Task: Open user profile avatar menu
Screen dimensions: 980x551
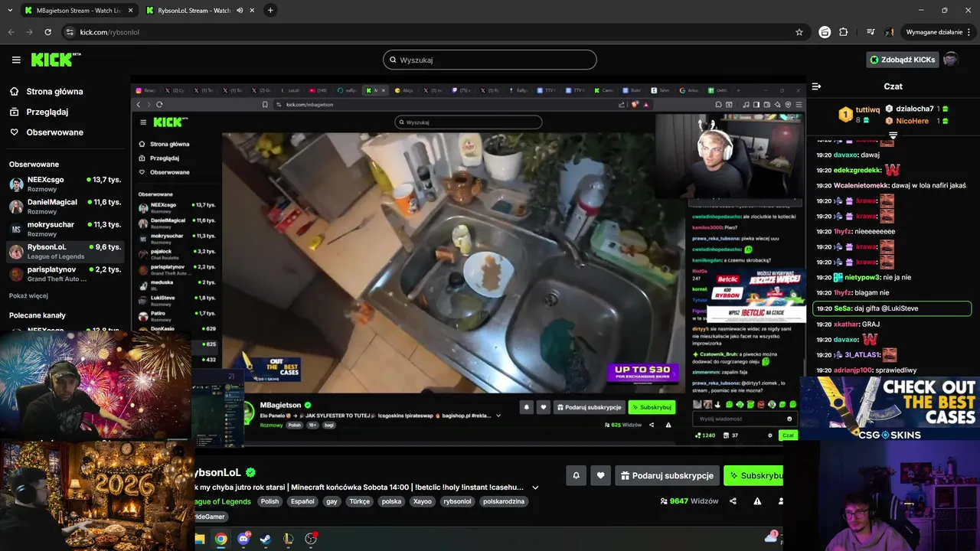Action: pyautogui.click(x=950, y=60)
